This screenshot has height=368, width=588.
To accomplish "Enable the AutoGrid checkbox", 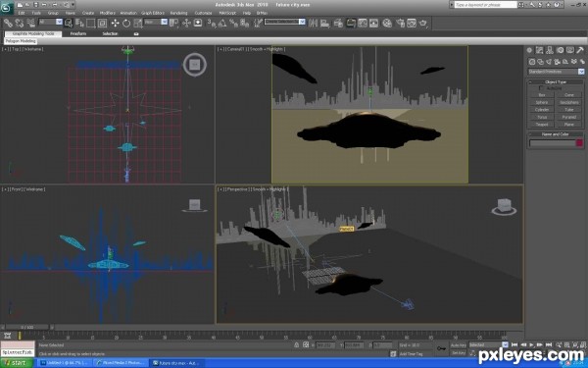I will pyautogui.click(x=541, y=88).
